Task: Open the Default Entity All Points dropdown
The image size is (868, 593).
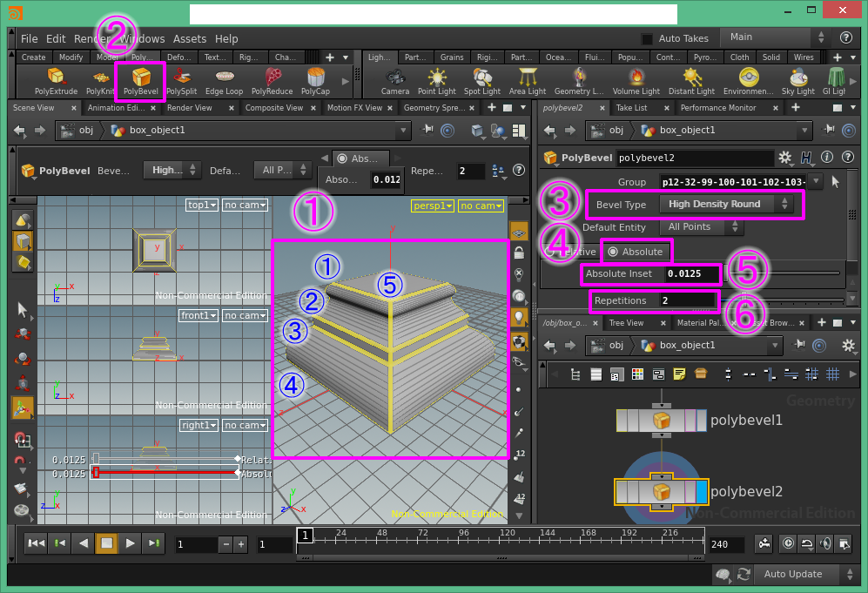Action: tap(700, 227)
